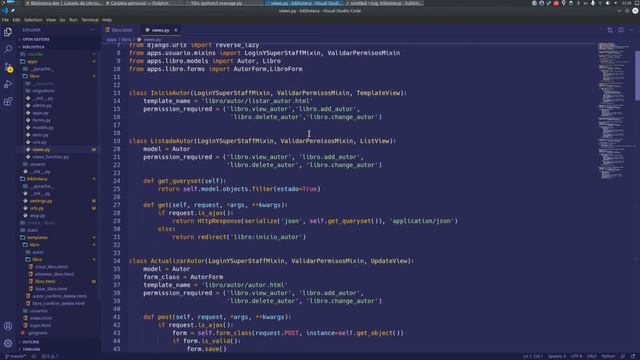
Task: Open the Help menu
Action: pos(107,20)
